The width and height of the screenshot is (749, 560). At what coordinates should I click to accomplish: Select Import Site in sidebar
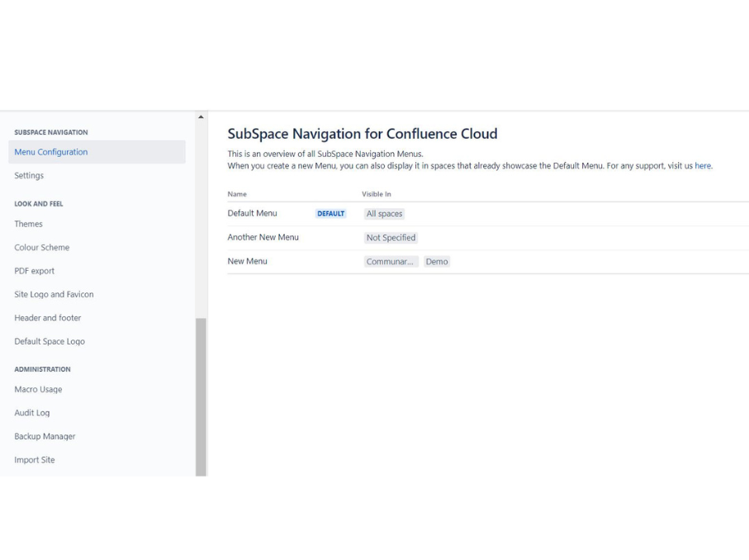tap(35, 460)
